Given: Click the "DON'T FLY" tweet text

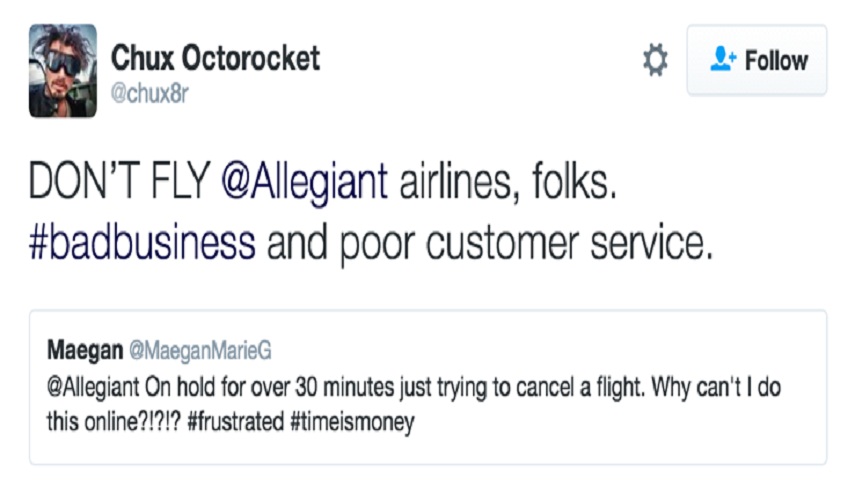Looking at the screenshot, I should 117,184.
